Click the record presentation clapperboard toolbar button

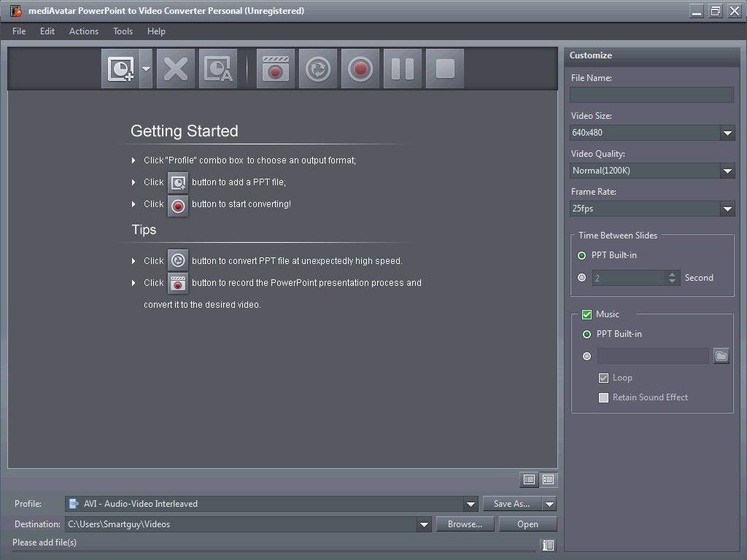pos(275,69)
